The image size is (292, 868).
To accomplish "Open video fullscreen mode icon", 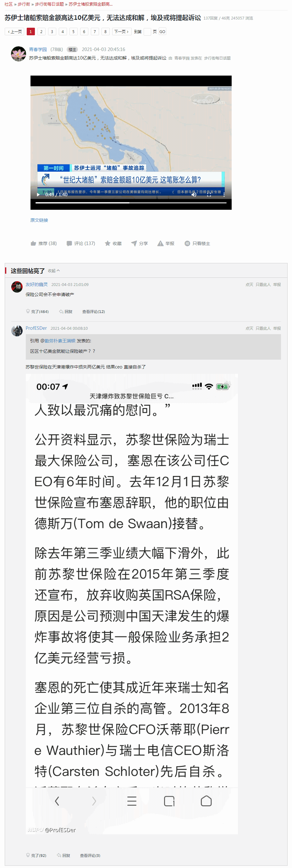I will click(x=209, y=195).
